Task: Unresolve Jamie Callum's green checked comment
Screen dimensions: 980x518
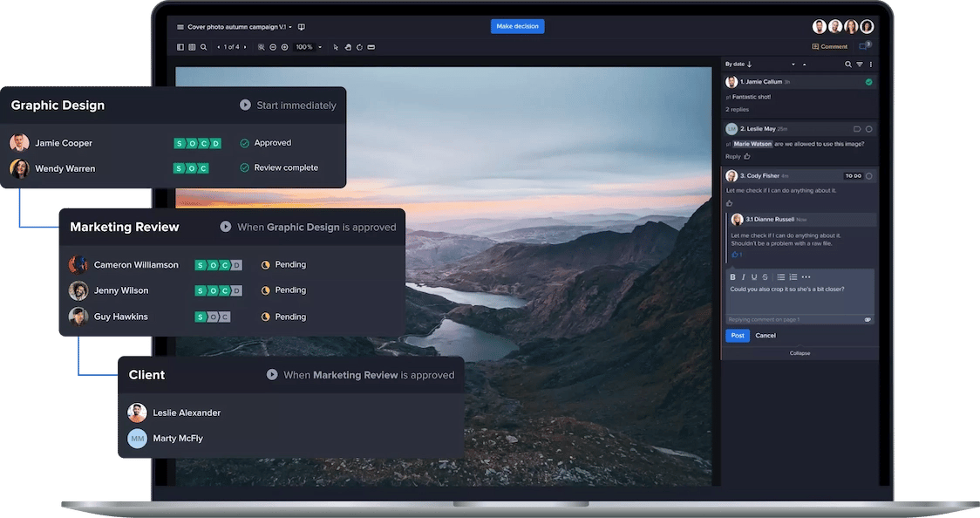Action: tap(868, 82)
